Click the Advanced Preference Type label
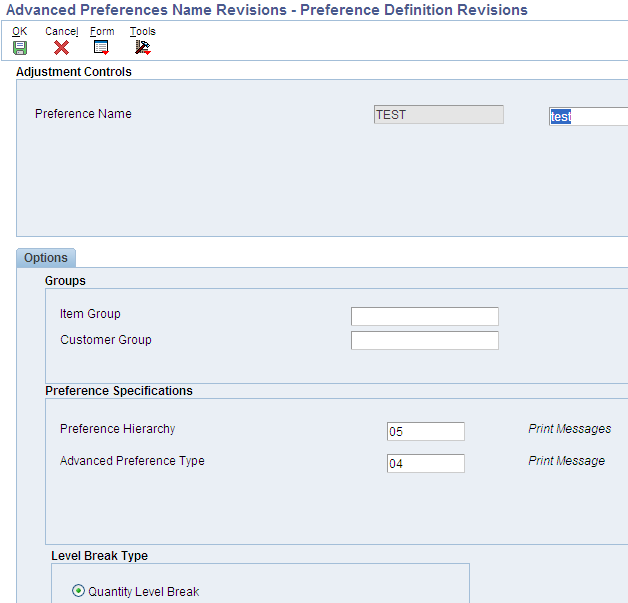Image resolution: width=628 pixels, height=603 pixels. click(132, 461)
